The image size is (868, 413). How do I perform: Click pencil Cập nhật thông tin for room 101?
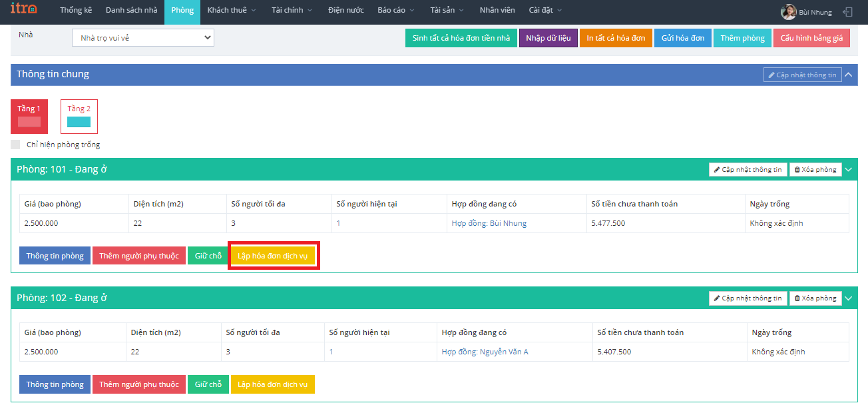pos(748,170)
